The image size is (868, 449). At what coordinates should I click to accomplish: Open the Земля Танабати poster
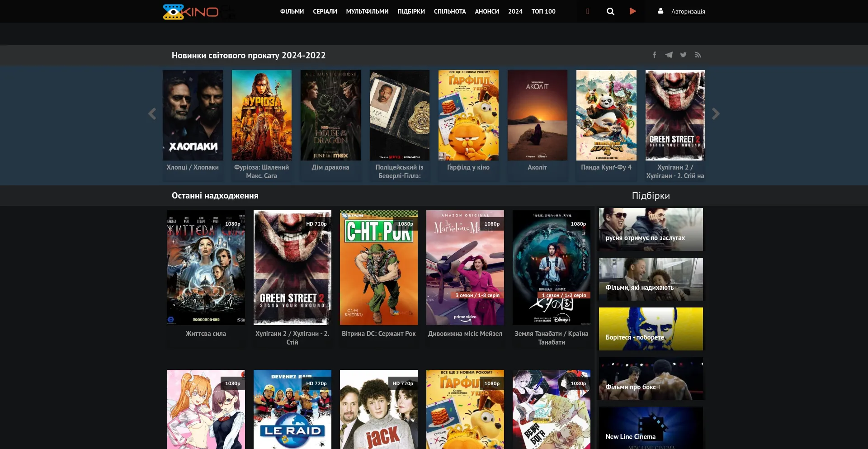click(x=552, y=268)
